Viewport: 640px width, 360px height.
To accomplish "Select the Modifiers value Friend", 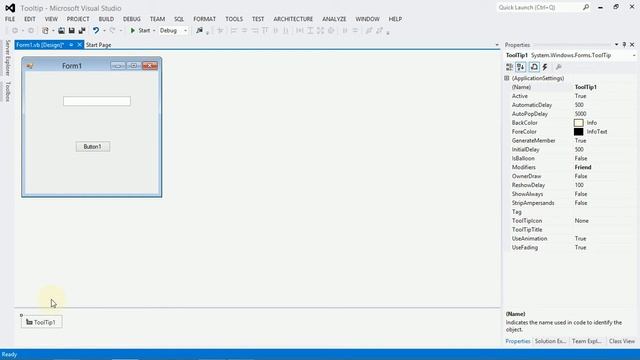I will (583, 167).
